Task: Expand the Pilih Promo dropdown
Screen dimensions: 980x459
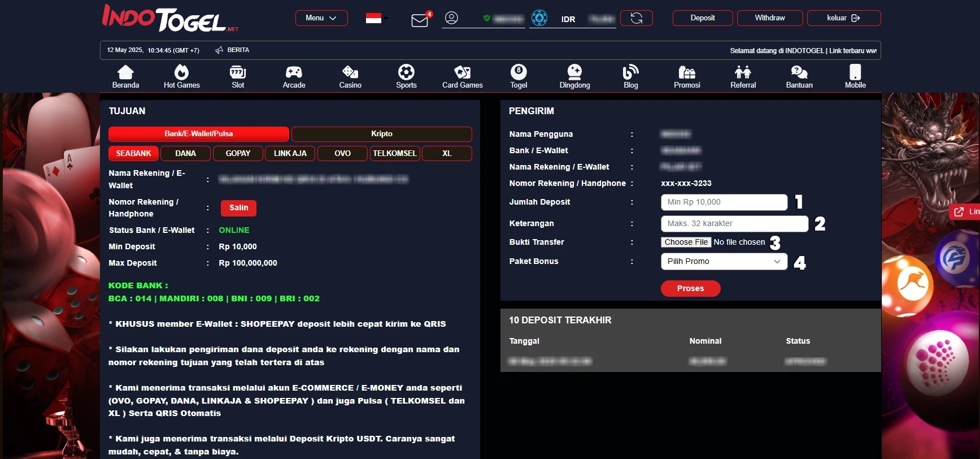Action: [724, 261]
